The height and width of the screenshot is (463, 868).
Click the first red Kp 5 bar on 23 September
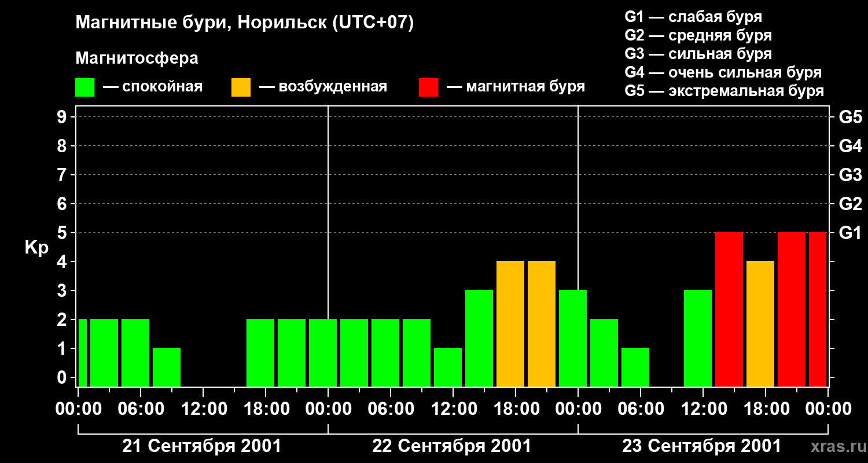tap(729, 309)
